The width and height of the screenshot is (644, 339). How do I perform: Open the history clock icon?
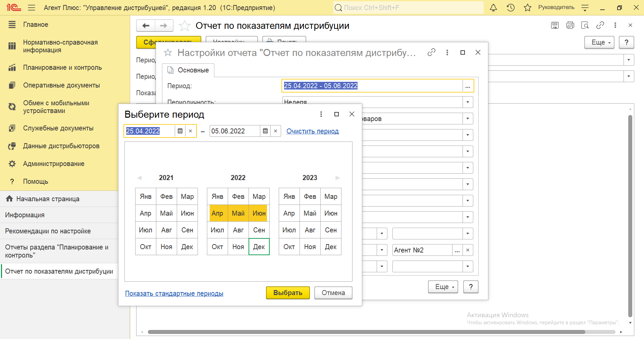pos(511,8)
